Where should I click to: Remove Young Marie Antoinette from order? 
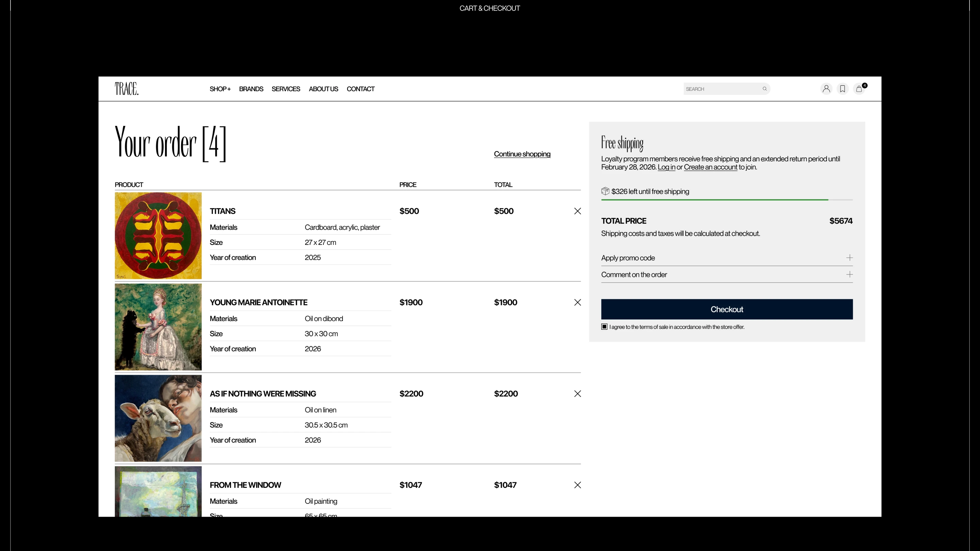coord(577,302)
